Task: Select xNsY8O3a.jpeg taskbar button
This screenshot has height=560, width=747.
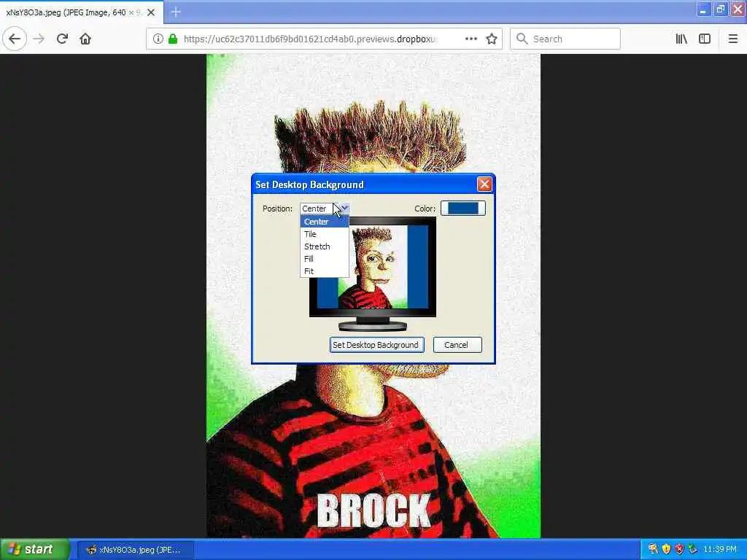Action: click(x=134, y=550)
